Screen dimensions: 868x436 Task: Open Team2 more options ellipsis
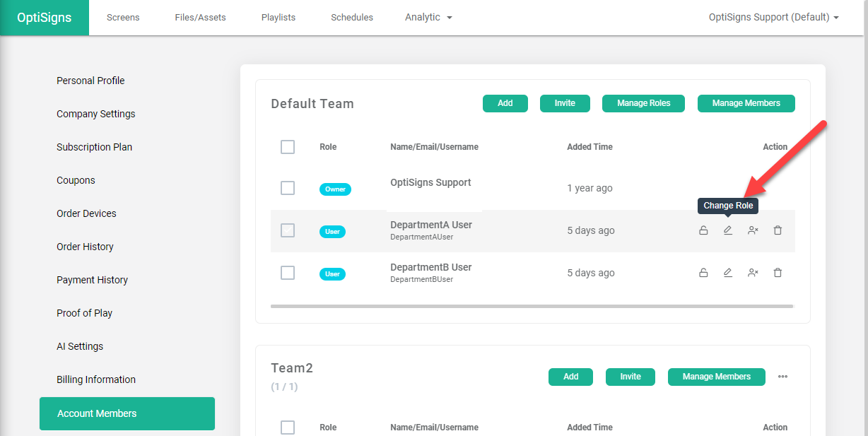pos(782,377)
